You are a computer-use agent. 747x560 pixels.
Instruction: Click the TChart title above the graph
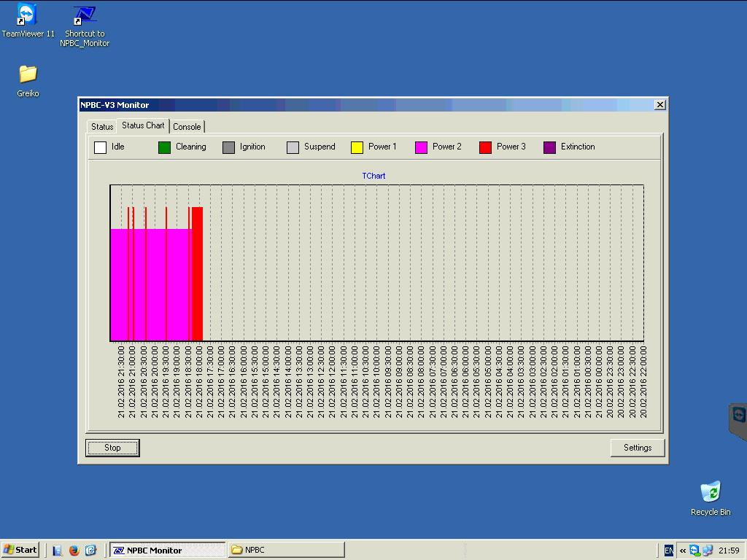tap(373, 176)
